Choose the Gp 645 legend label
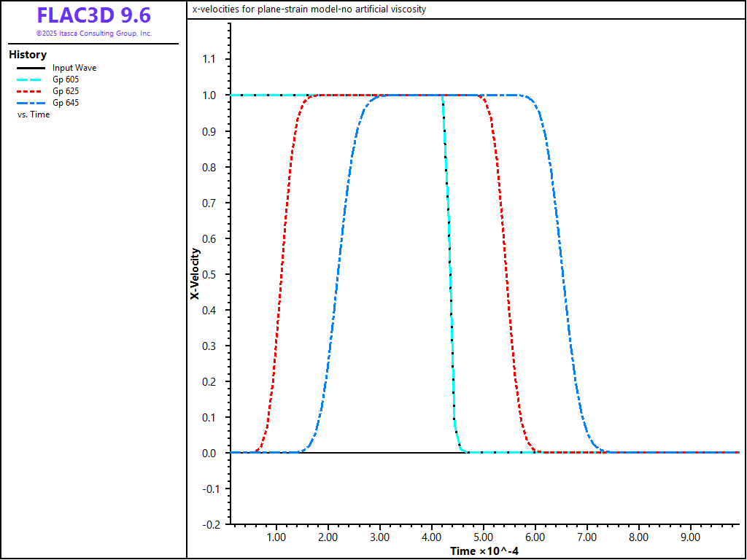The image size is (747, 560). pyautogui.click(x=65, y=103)
